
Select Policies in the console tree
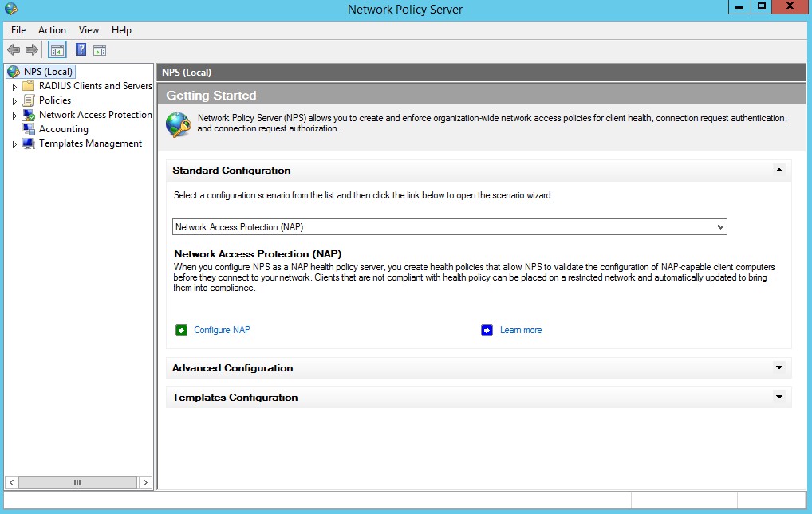(x=55, y=100)
